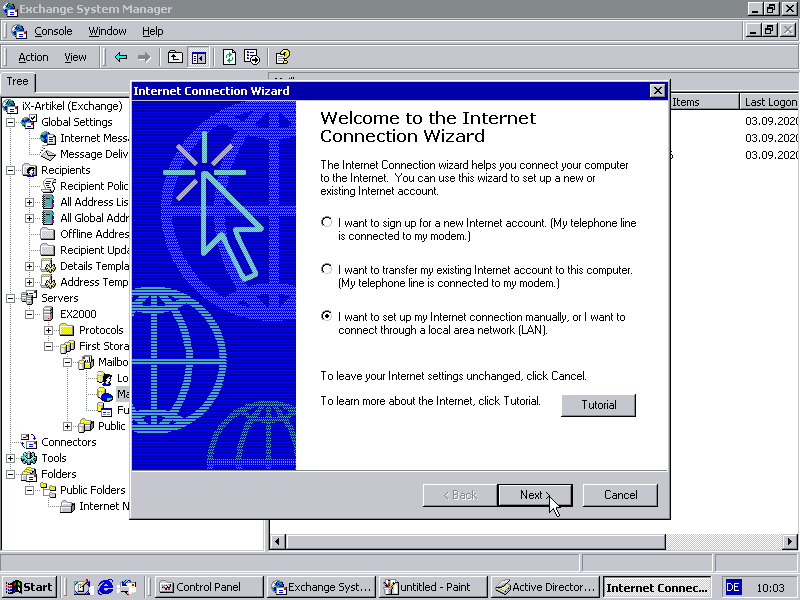Screen dimensions: 800x600
Task: Cancel the Internet Connection Wizard
Action: [x=620, y=495]
